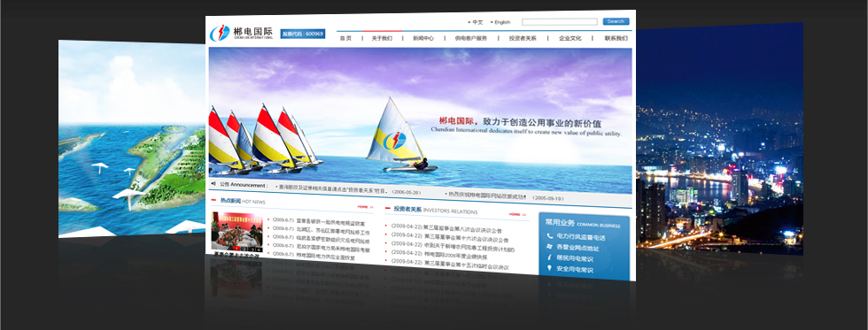
Task: Click the speaker icon beside Announcement
Action: [x=213, y=184]
